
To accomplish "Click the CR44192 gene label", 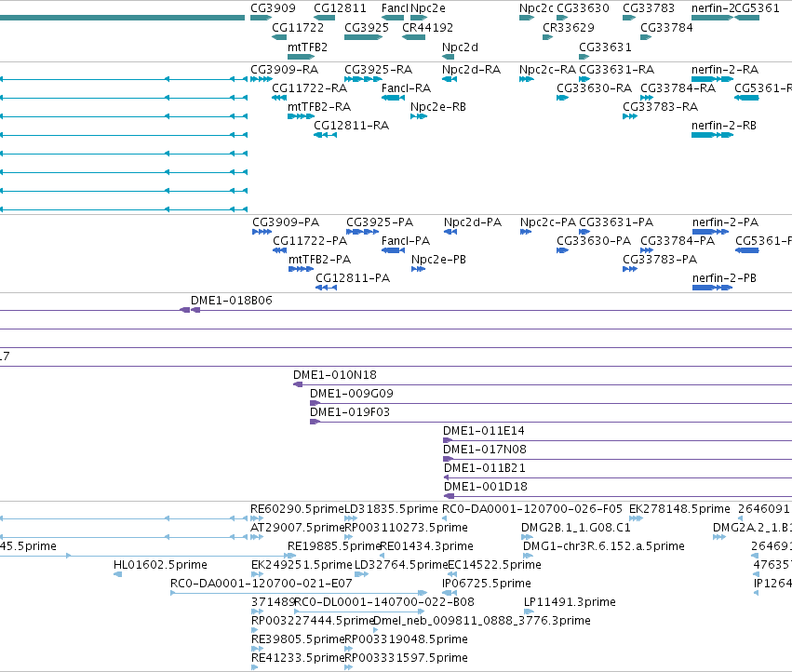I will click(x=427, y=27).
